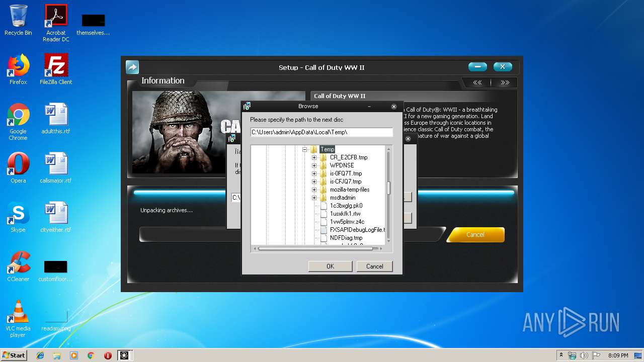This screenshot has height=362, width=644.
Task: Click the next »» navigation button
Action: click(505, 82)
